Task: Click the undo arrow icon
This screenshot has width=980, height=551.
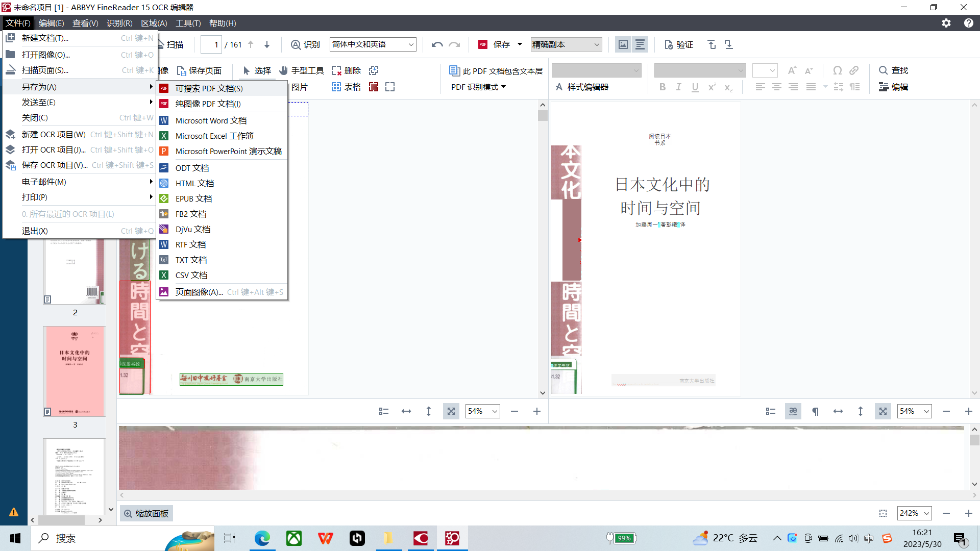Action: (437, 45)
